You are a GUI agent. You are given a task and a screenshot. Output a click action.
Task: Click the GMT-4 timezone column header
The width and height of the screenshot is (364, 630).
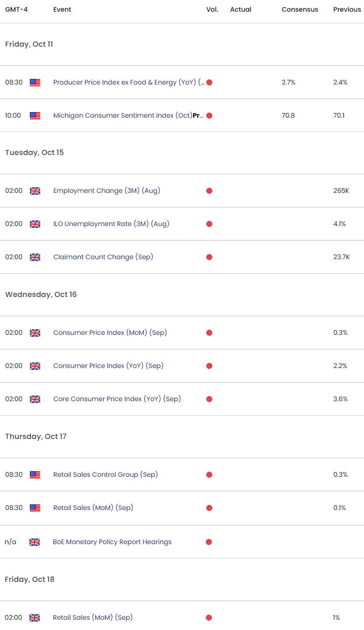pos(17,9)
